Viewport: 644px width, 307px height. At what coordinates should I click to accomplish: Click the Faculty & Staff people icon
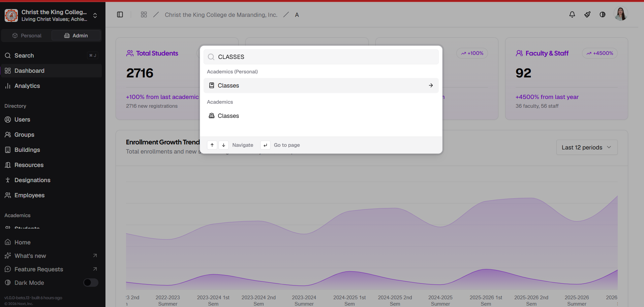(519, 53)
